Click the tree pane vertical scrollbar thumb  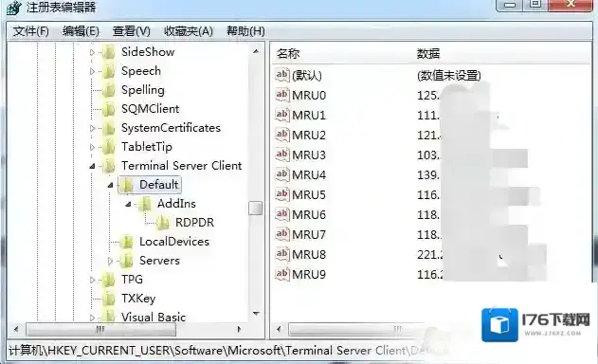click(255, 209)
